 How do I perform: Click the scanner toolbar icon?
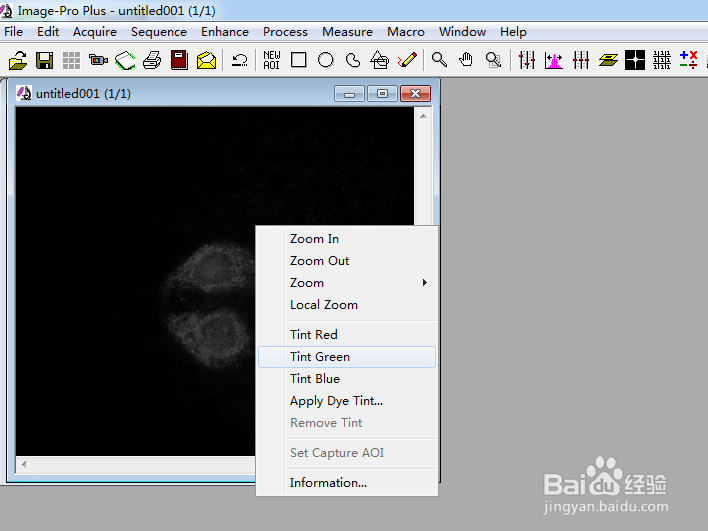pos(125,61)
